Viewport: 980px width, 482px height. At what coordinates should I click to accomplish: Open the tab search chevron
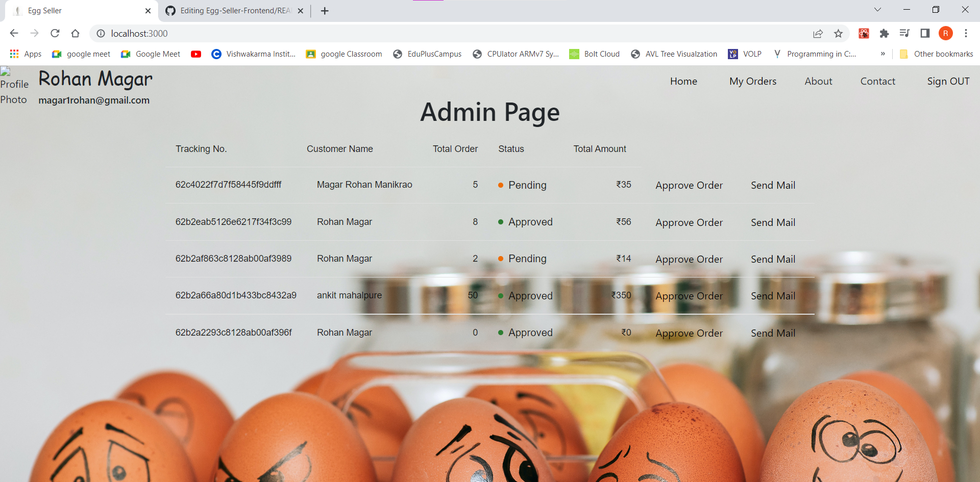click(877, 9)
